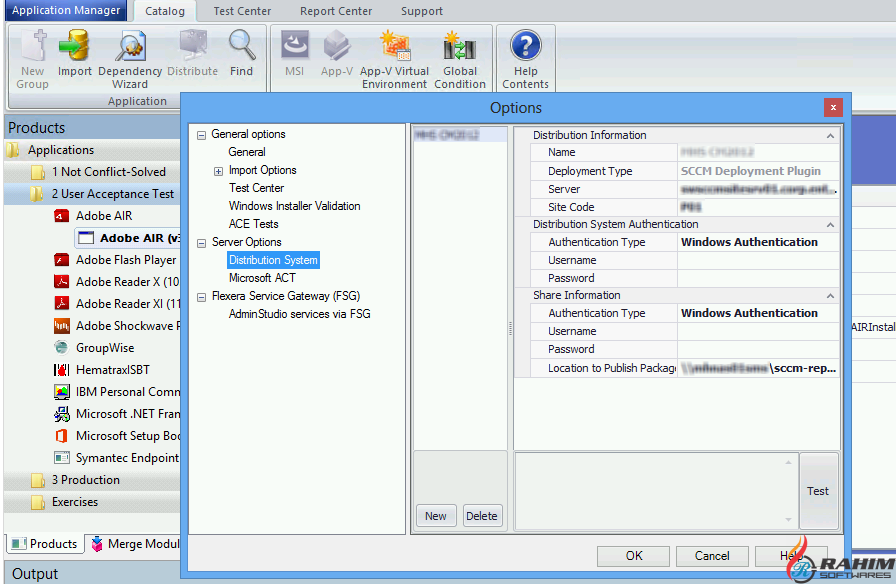Click OK to confirm options
The height and width of the screenshot is (584, 896).
[634, 556]
